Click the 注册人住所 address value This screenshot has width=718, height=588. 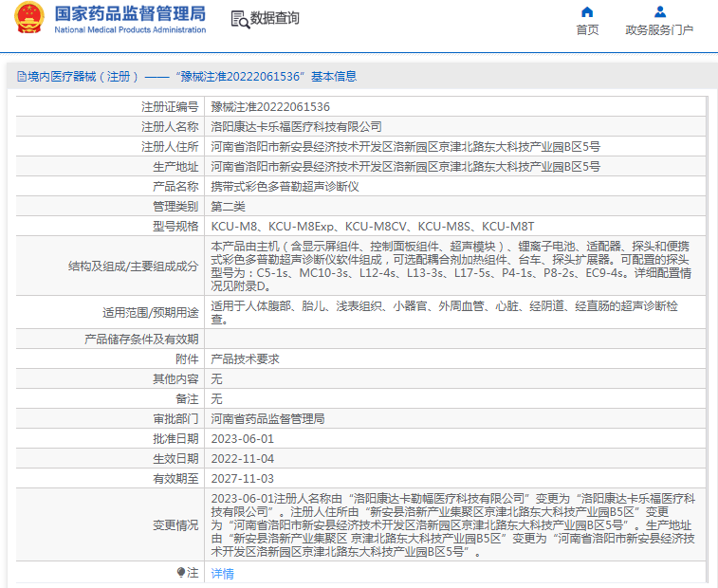(405, 147)
